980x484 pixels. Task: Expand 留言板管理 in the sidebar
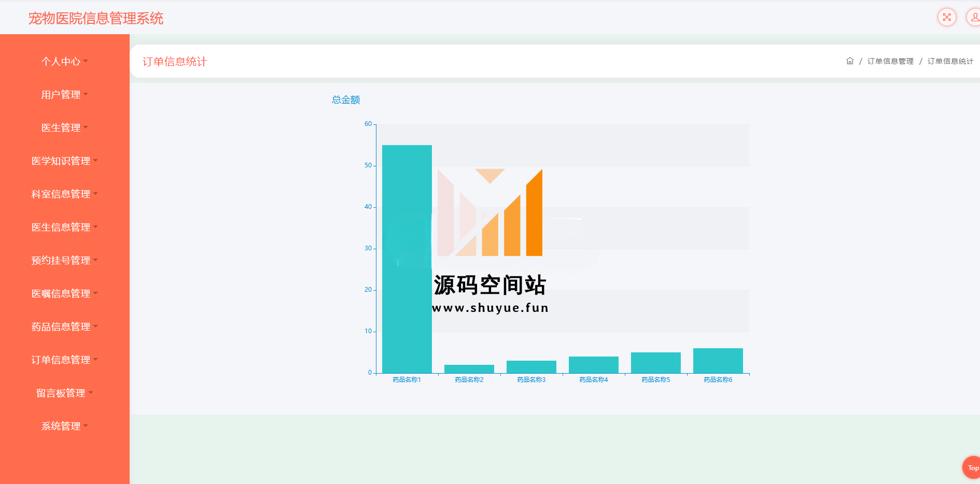[65, 393]
